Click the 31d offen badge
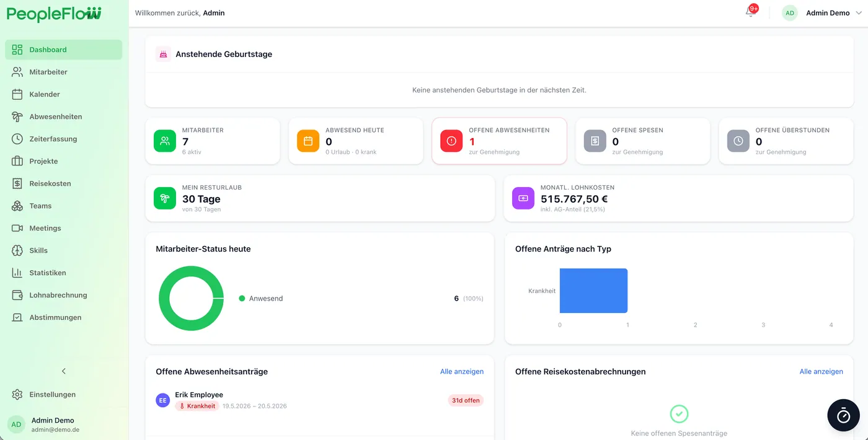Screen dimensions: 868x440 (465, 400)
